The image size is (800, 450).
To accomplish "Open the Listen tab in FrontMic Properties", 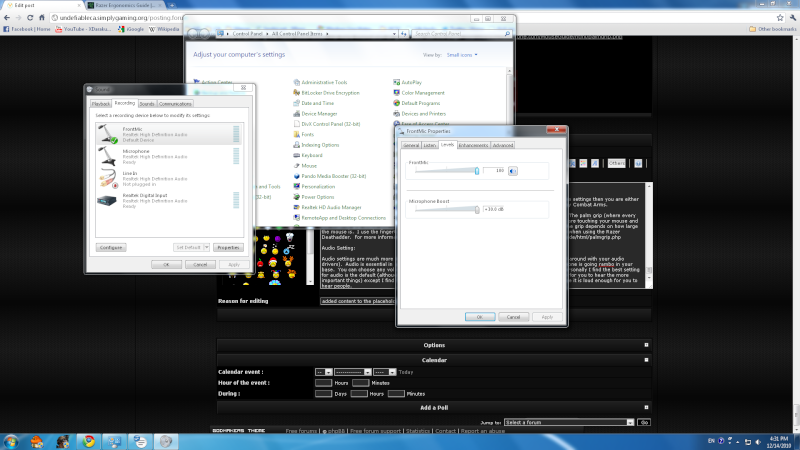I will [x=430, y=145].
